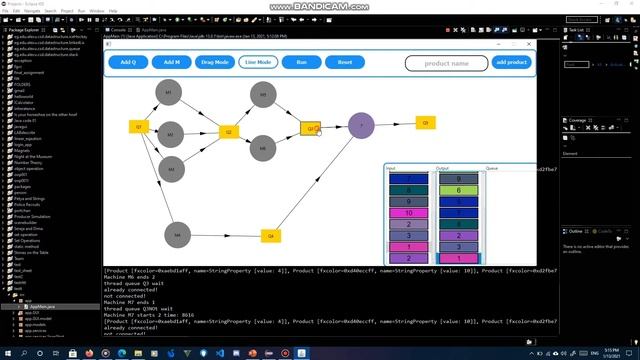The height and width of the screenshot is (360, 640).
Task: Open the Project menu
Action: (x=67, y=11)
